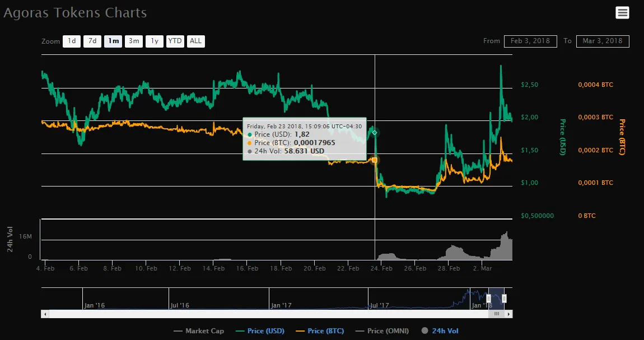Click the navigator scrollbar right arrow
The height and width of the screenshot is (340, 644).
[x=509, y=314]
